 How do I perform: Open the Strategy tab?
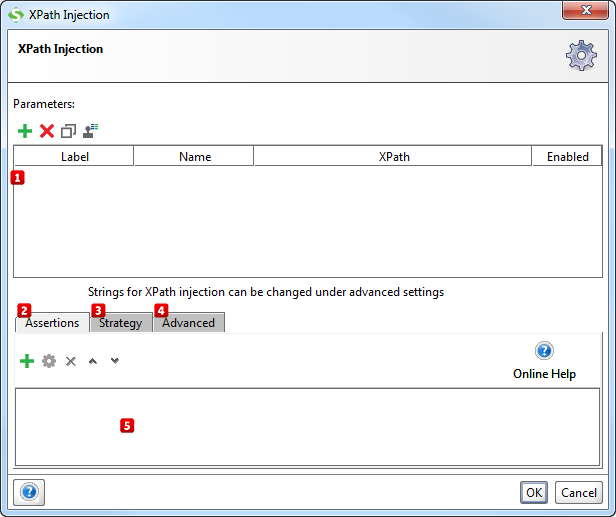coord(121,323)
